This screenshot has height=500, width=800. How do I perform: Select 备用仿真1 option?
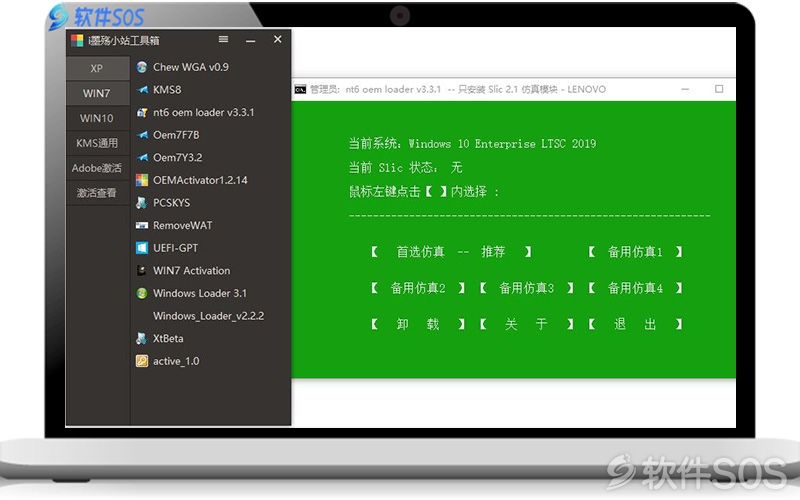[635, 252]
